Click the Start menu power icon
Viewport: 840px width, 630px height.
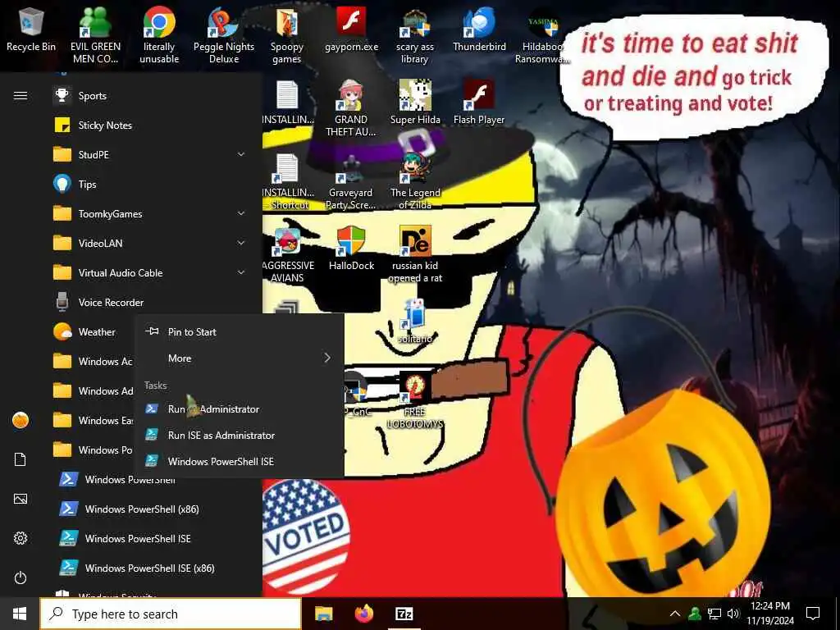tap(21, 577)
